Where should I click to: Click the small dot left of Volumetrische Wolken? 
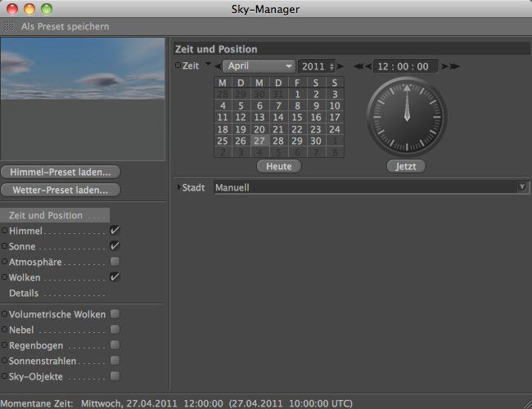tap(4, 314)
